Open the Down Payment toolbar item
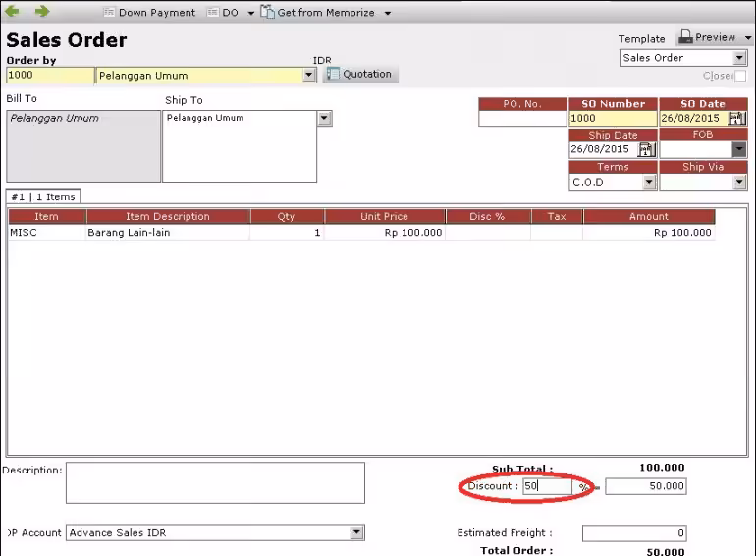The width and height of the screenshot is (756, 556). pyautogui.click(x=149, y=13)
